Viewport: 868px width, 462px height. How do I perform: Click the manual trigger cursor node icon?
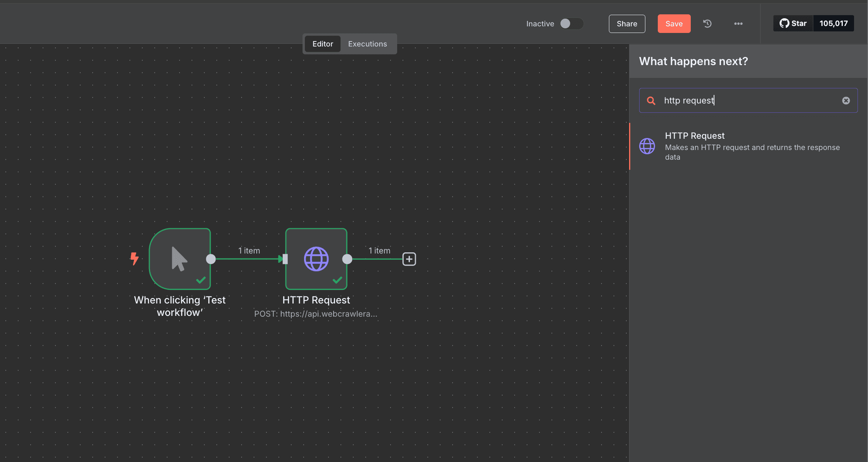[x=180, y=259]
